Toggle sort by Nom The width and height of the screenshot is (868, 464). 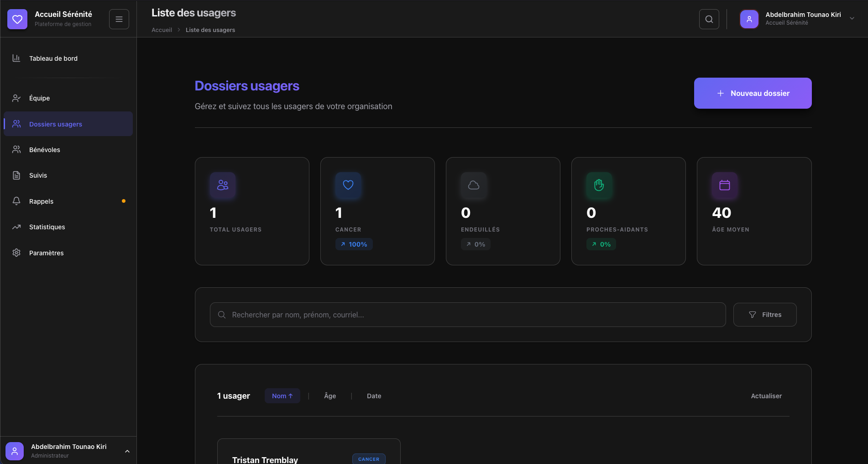pyautogui.click(x=282, y=396)
